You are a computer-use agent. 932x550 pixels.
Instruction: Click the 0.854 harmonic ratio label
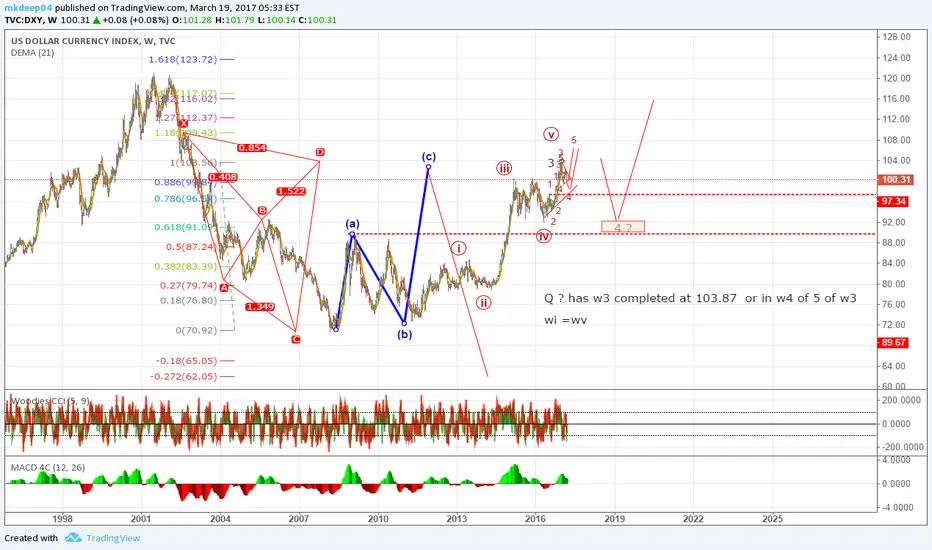pyautogui.click(x=252, y=147)
